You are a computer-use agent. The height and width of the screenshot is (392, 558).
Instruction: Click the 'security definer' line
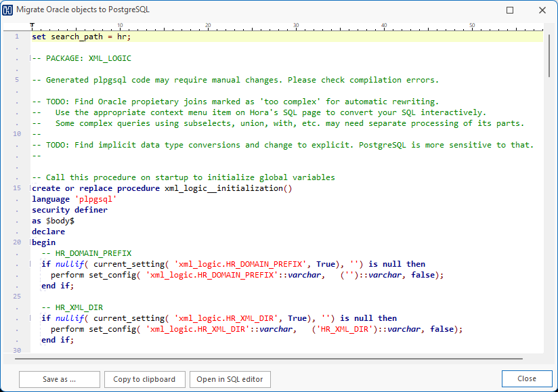click(x=69, y=210)
